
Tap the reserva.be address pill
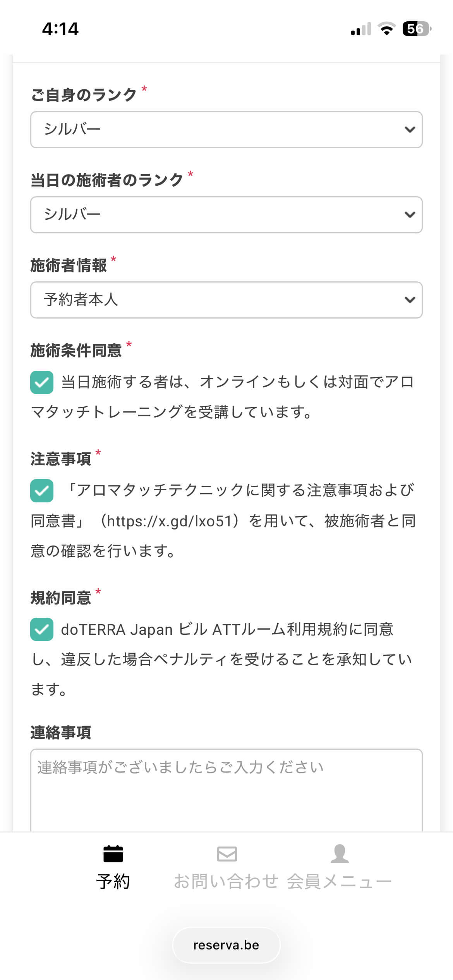point(226,945)
